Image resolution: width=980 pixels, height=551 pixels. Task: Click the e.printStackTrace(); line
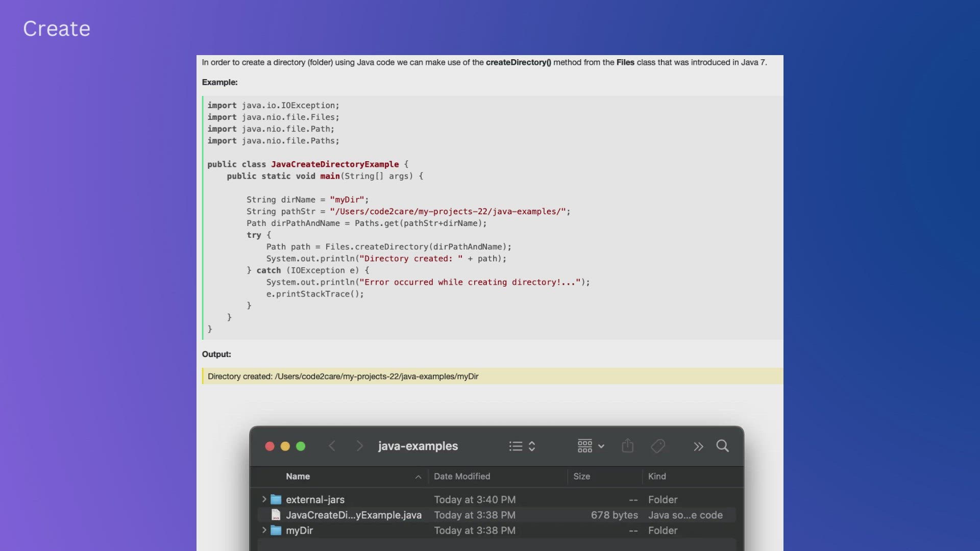pyautogui.click(x=315, y=294)
